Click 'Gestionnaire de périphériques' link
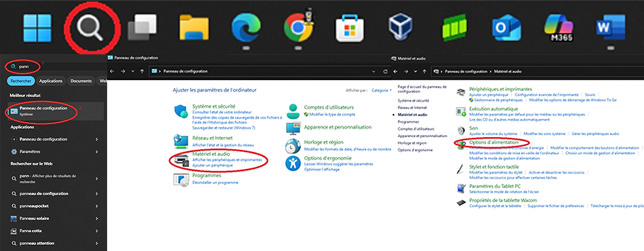 pos(499,100)
